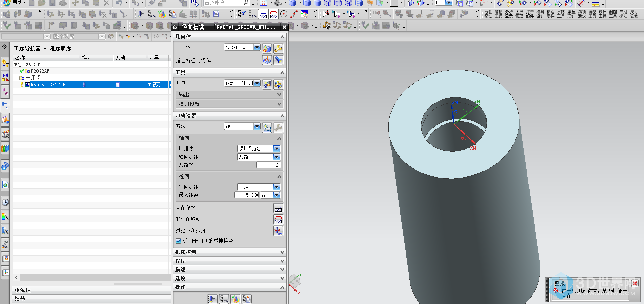The height and width of the screenshot is (304, 644).
Task: Collapse the 操作 section
Action: (230, 287)
